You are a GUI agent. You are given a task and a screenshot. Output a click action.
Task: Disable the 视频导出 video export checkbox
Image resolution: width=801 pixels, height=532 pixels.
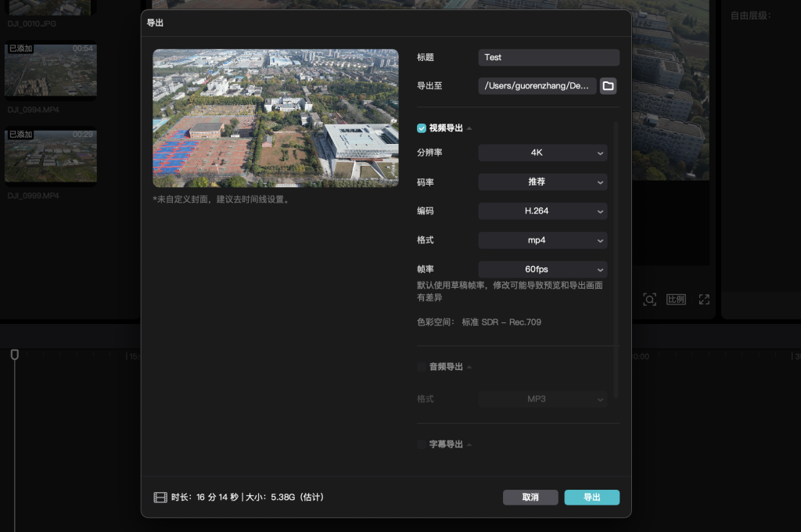point(420,128)
